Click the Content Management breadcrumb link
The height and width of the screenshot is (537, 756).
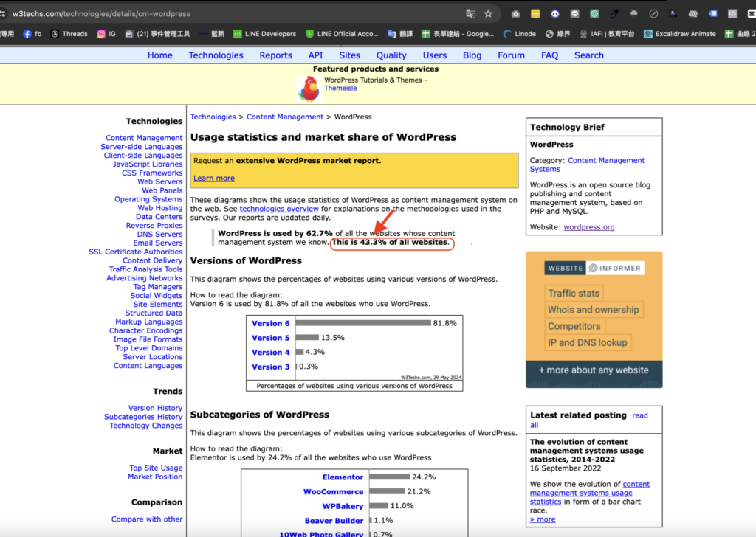285,117
